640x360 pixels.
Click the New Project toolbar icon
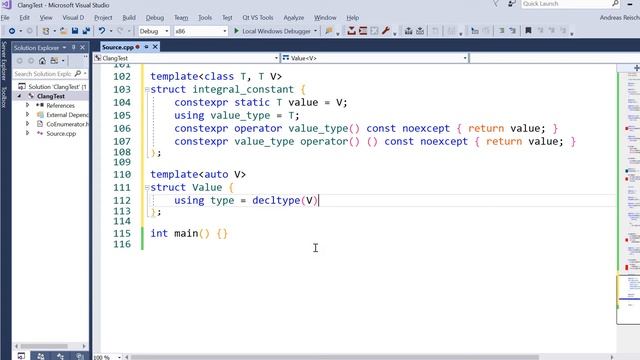click(x=46, y=31)
